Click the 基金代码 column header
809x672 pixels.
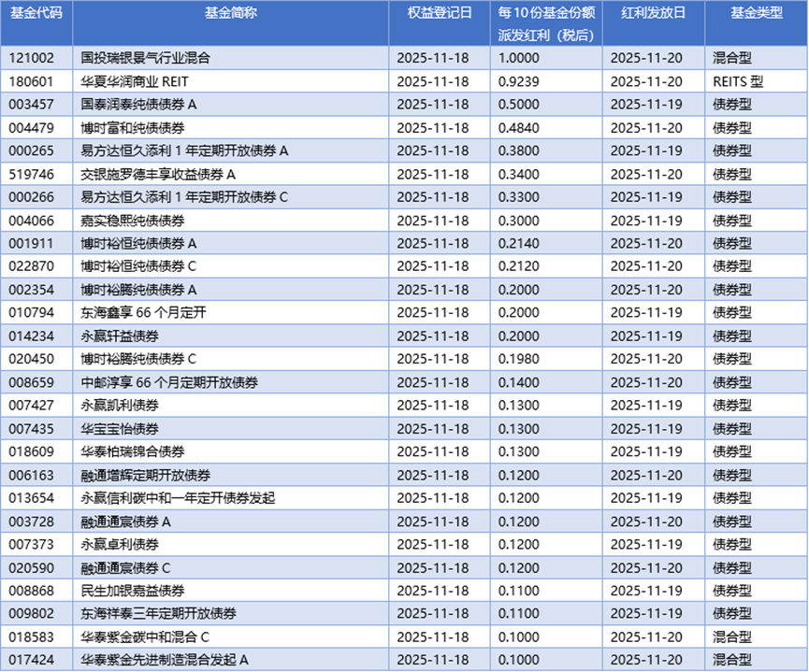[x=36, y=13]
